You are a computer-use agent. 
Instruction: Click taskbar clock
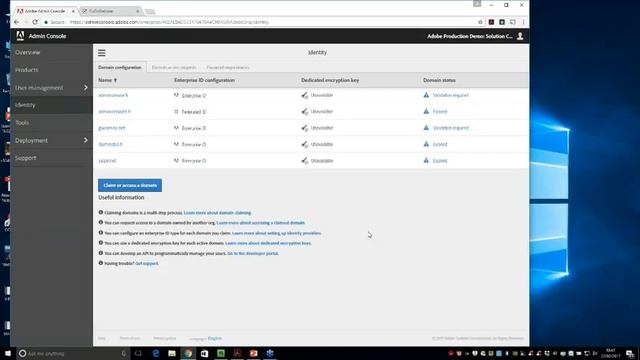tap(611, 353)
